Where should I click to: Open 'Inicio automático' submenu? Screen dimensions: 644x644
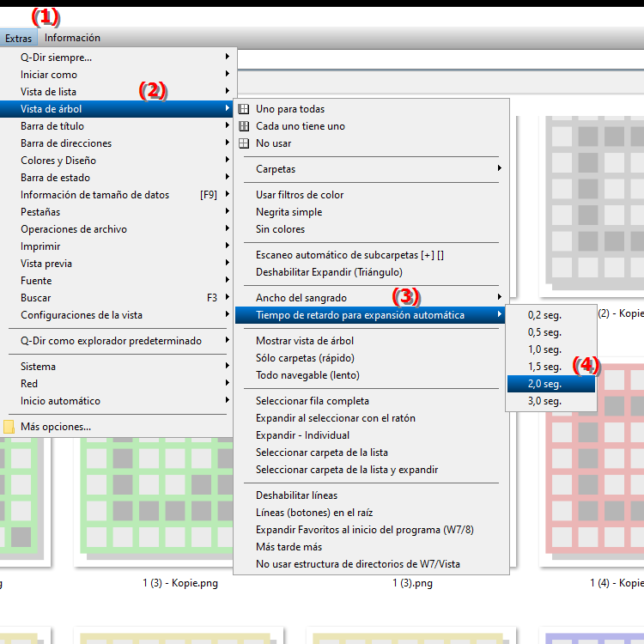click(x=117, y=401)
